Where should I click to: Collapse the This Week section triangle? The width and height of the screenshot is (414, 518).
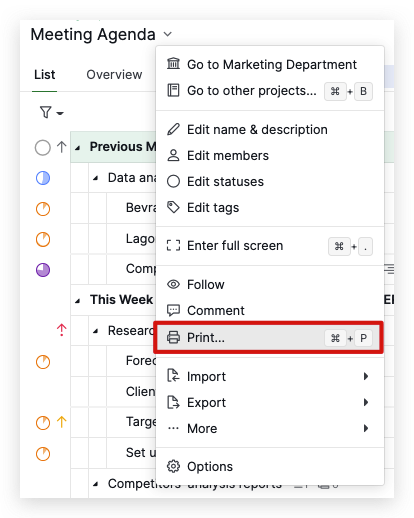77,301
